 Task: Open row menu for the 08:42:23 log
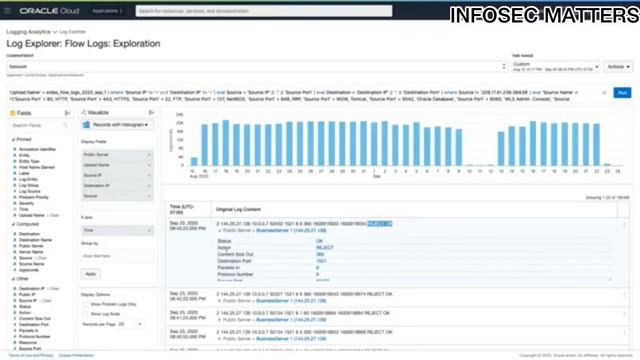624,295
